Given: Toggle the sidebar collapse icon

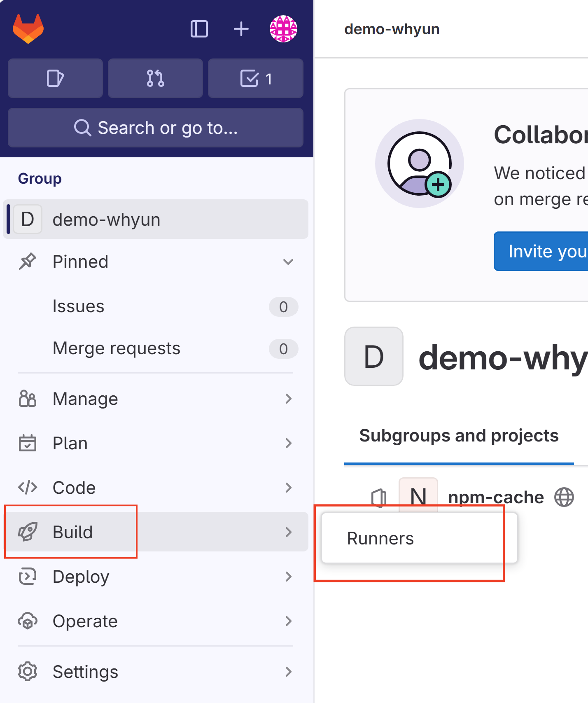Looking at the screenshot, I should (x=199, y=29).
